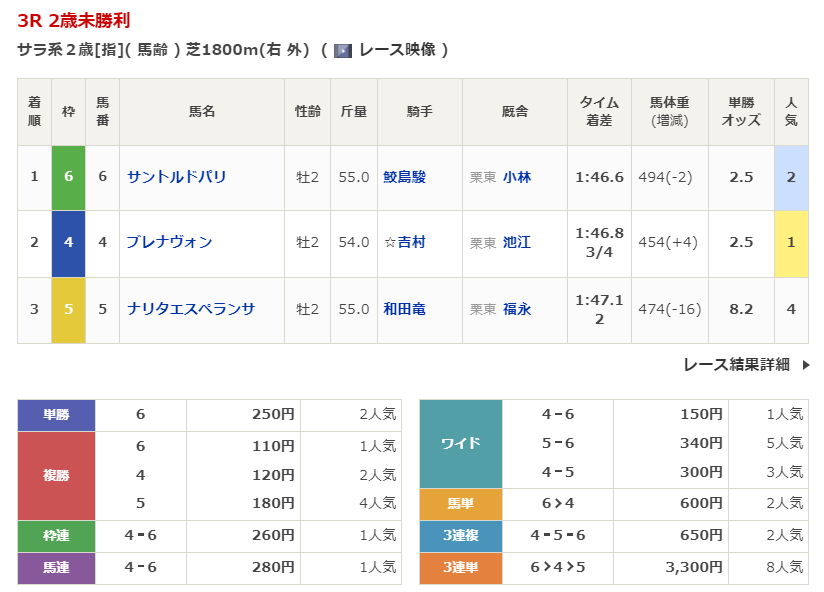Click green frame number 6 swatch
Screen dimensions: 824x592
(x=68, y=177)
